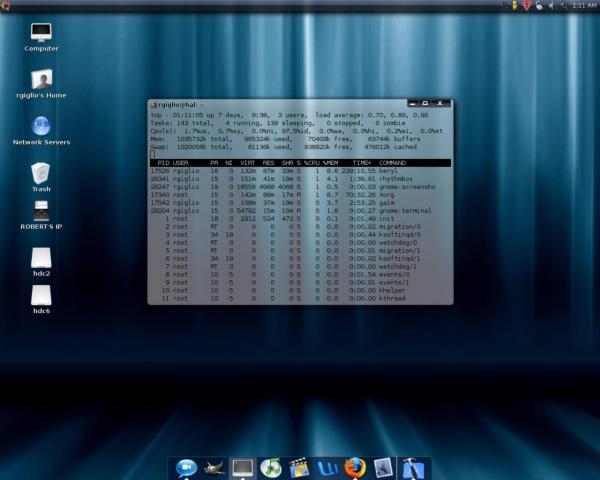Launch the movie clapperboard dock icon
Viewport: 600px width, 480px height.
tap(299, 468)
